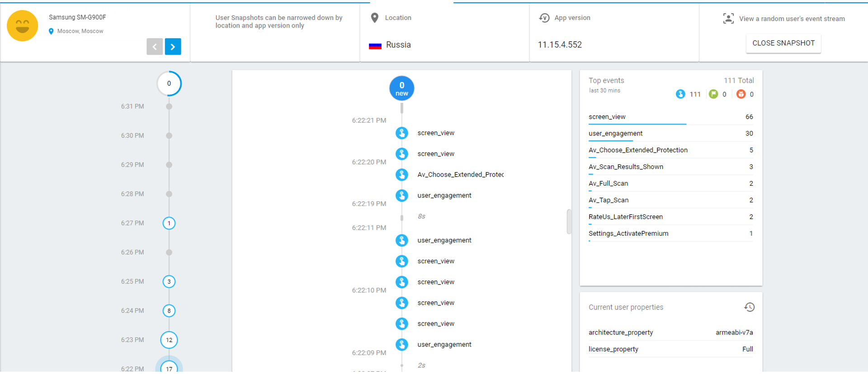Click the 6:22:21 PM timestamp in the stream
The width and height of the screenshot is (868, 374).
click(x=369, y=121)
